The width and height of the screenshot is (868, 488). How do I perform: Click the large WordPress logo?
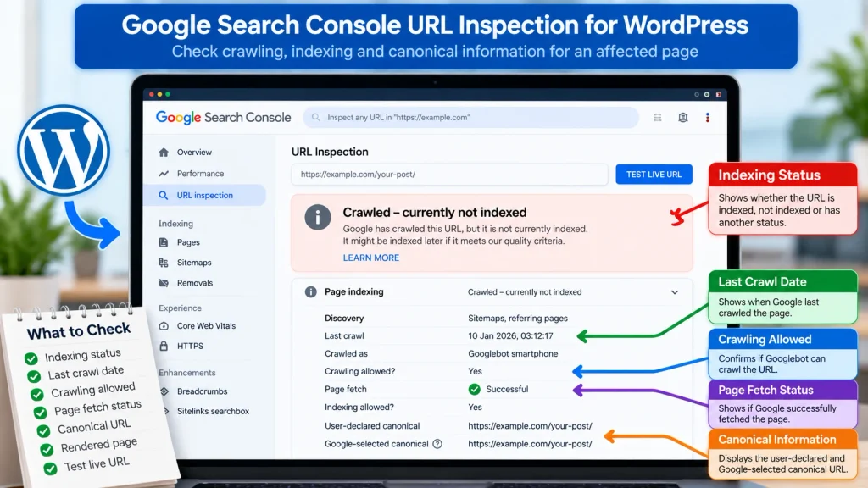coord(63,151)
